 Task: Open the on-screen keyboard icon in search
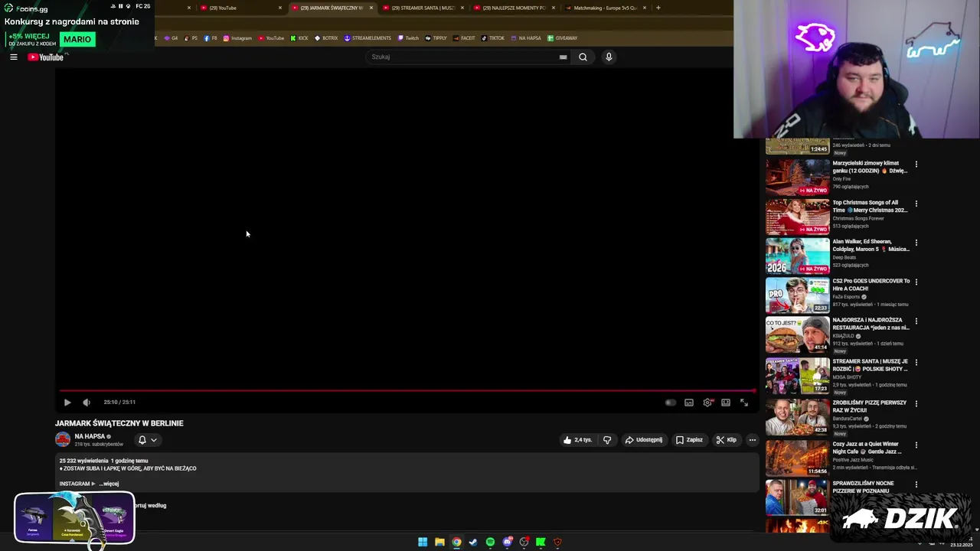point(563,57)
